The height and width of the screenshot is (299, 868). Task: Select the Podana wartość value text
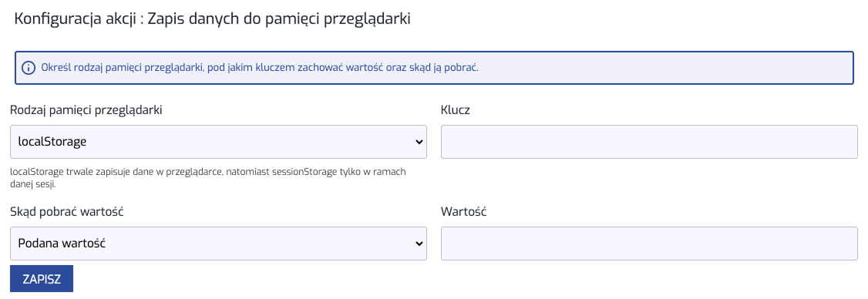(x=62, y=243)
